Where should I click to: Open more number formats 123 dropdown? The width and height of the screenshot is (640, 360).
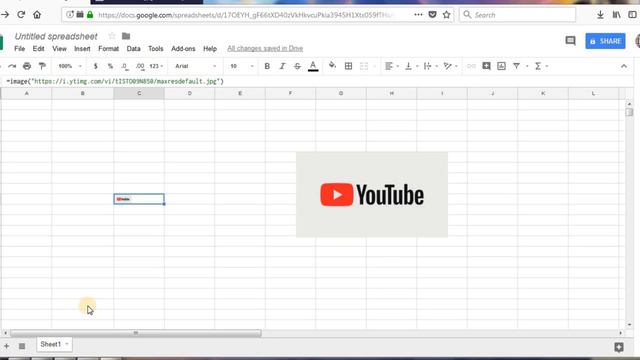(x=156, y=66)
